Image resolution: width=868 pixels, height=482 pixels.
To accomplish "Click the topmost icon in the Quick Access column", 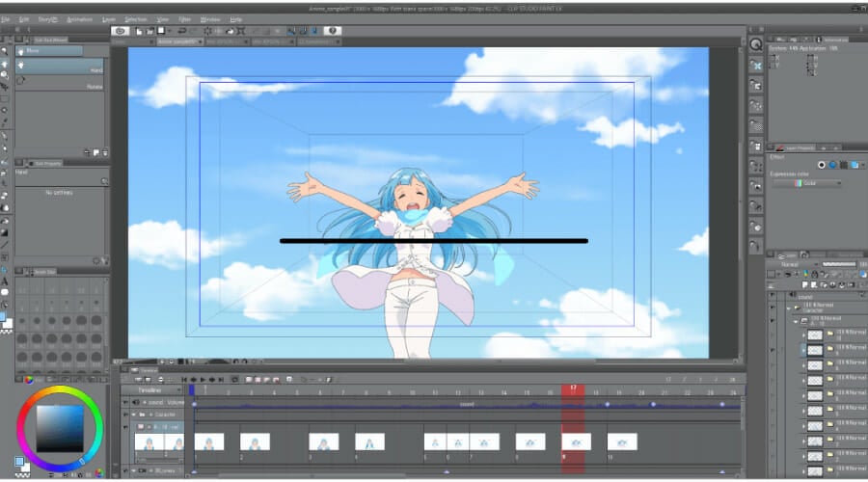I will pos(756,45).
